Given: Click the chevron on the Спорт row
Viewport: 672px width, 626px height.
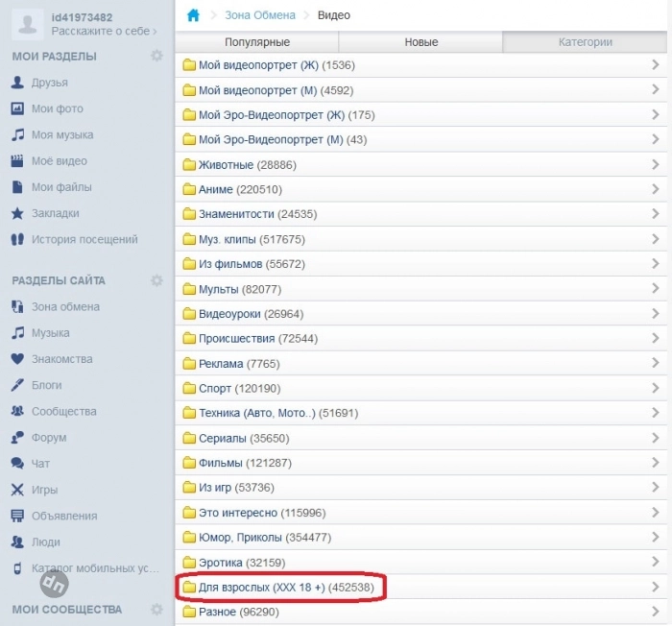Looking at the screenshot, I should (655, 388).
